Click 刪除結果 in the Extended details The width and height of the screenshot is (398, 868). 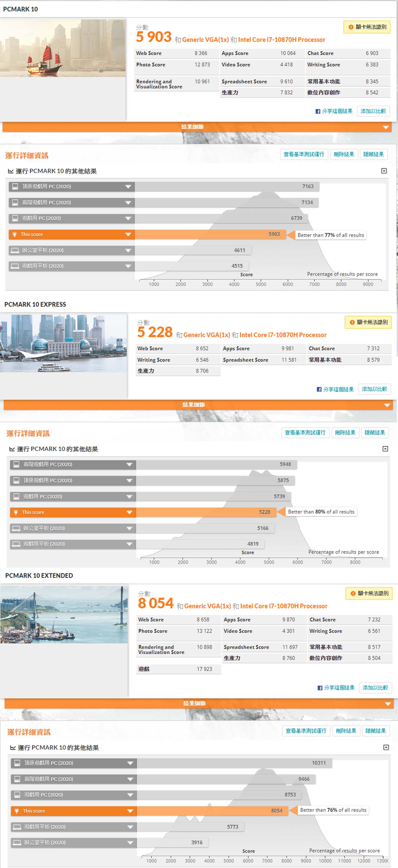346,731
